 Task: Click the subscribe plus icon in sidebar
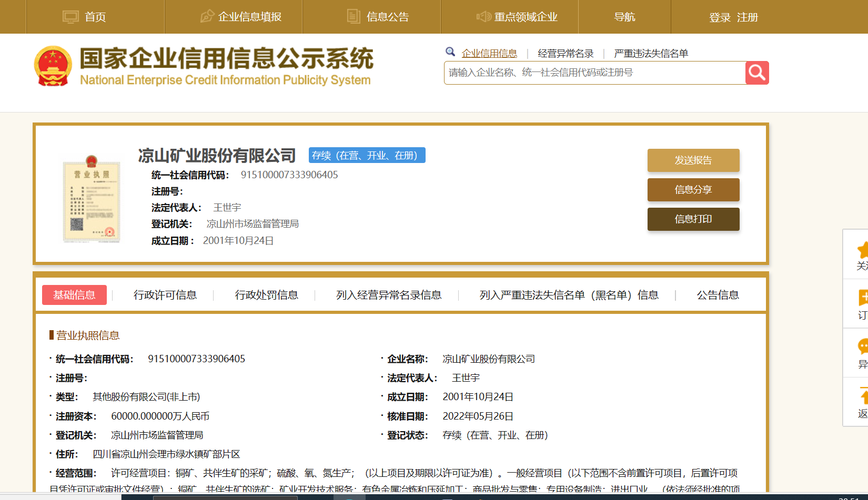(863, 298)
